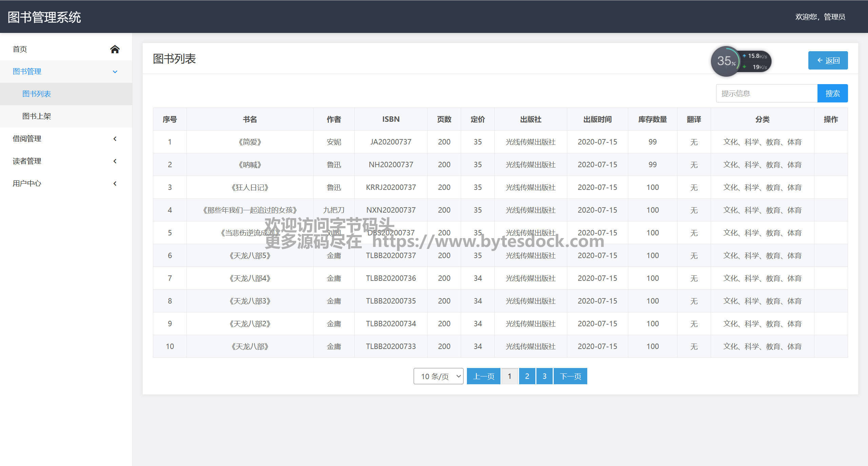Viewport: 868px width, 466px height.
Task: Open the 10 条/页 page size dropdown
Action: click(438, 376)
